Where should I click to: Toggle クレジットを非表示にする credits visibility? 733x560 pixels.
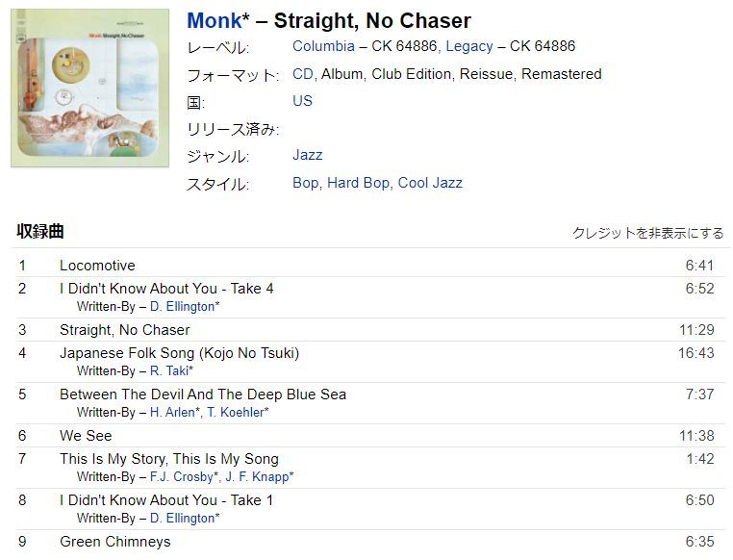pyautogui.click(x=648, y=233)
